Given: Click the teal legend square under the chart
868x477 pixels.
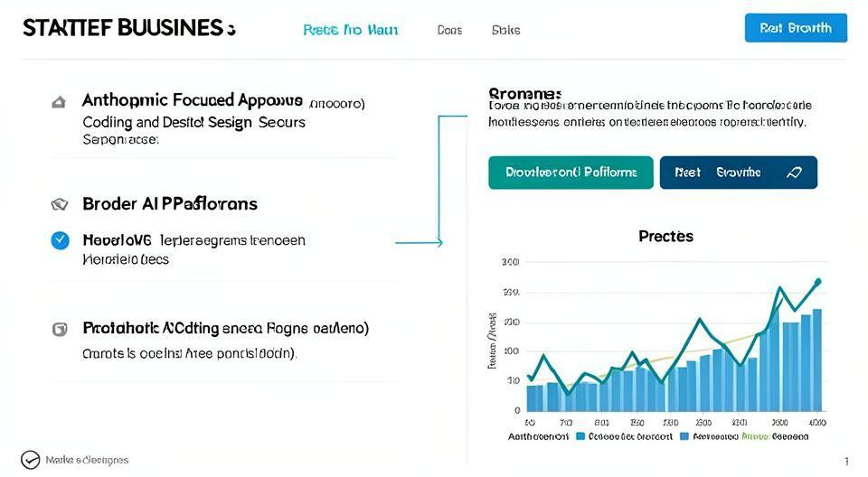Looking at the screenshot, I should coord(579,436).
